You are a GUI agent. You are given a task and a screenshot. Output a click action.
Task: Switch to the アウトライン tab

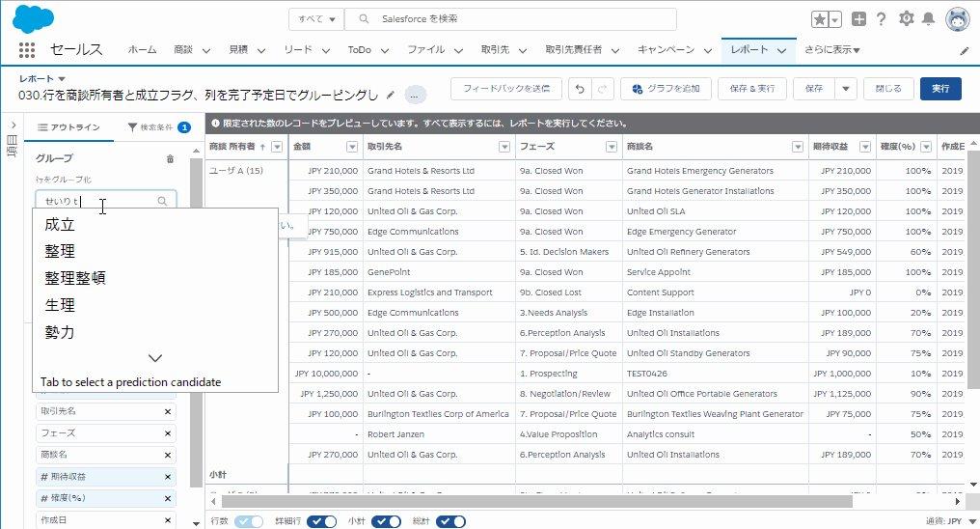68,127
